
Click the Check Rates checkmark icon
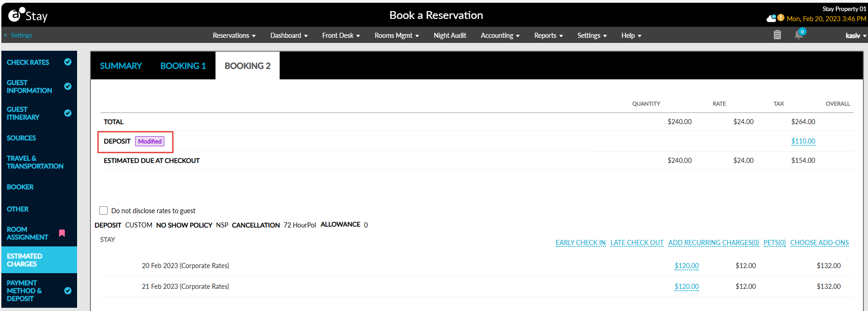[x=68, y=62]
